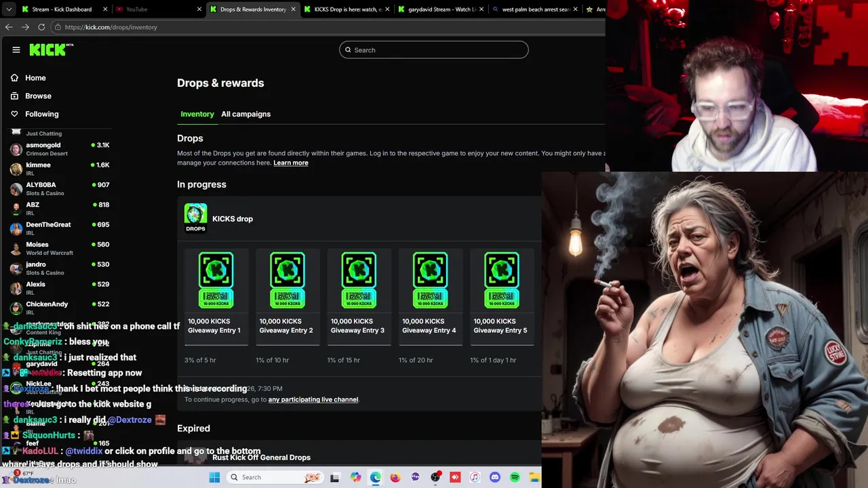This screenshot has width=868, height=488.
Task: Open ChickenAndy channel in sidebar
Action: tap(60, 308)
